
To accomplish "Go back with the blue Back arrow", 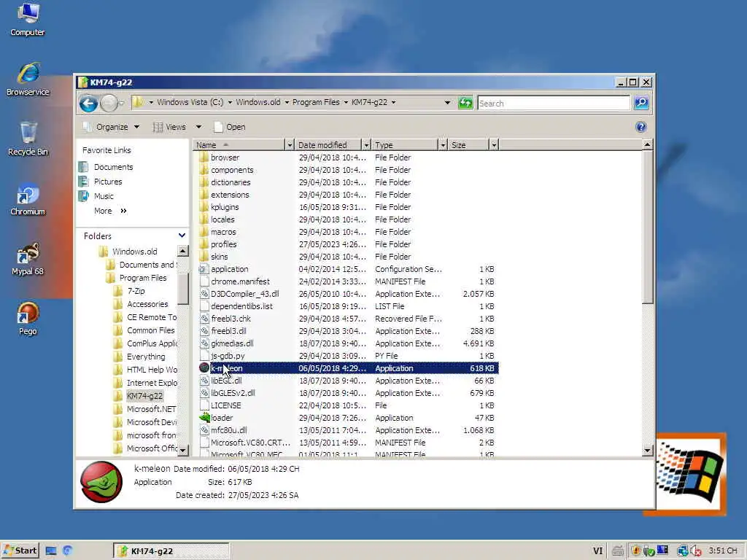I will [88, 103].
